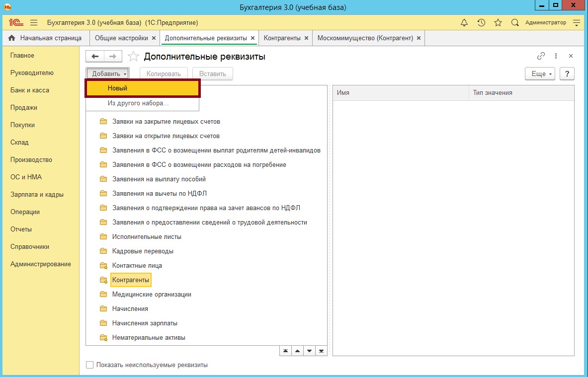The width and height of the screenshot is (588, 377).
Task: Enable 'Показать неиспользуемые реквизиты' checkbox
Action: (90, 365)
